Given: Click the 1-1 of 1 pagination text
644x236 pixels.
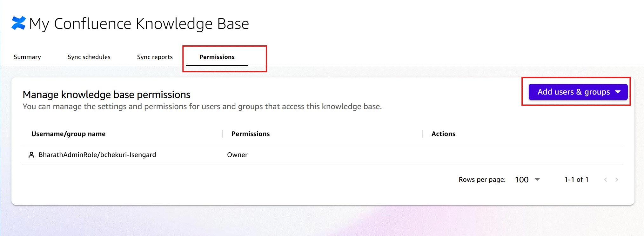Looking at the screenshot, I should coord(576,180).
